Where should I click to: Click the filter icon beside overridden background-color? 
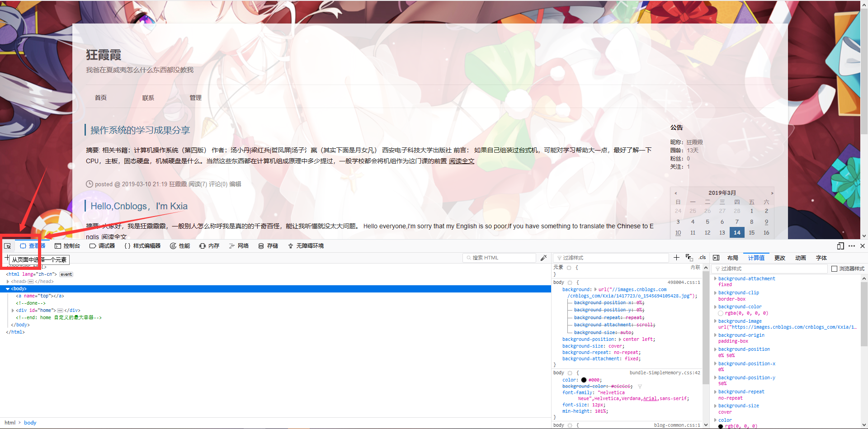tap(640, 387)
